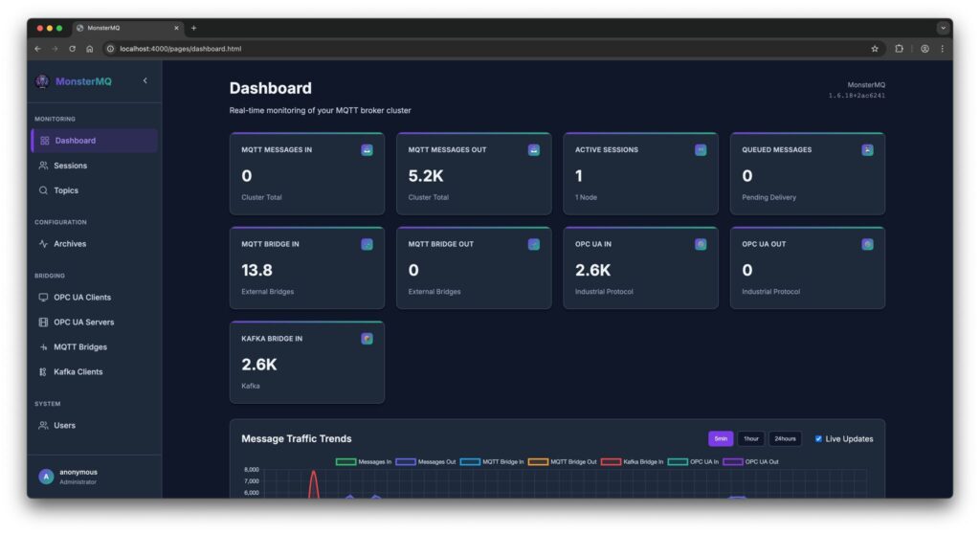The image size is (980, 534).
Task: Disable the Live Updates checkbox
Action: (818, 439)
